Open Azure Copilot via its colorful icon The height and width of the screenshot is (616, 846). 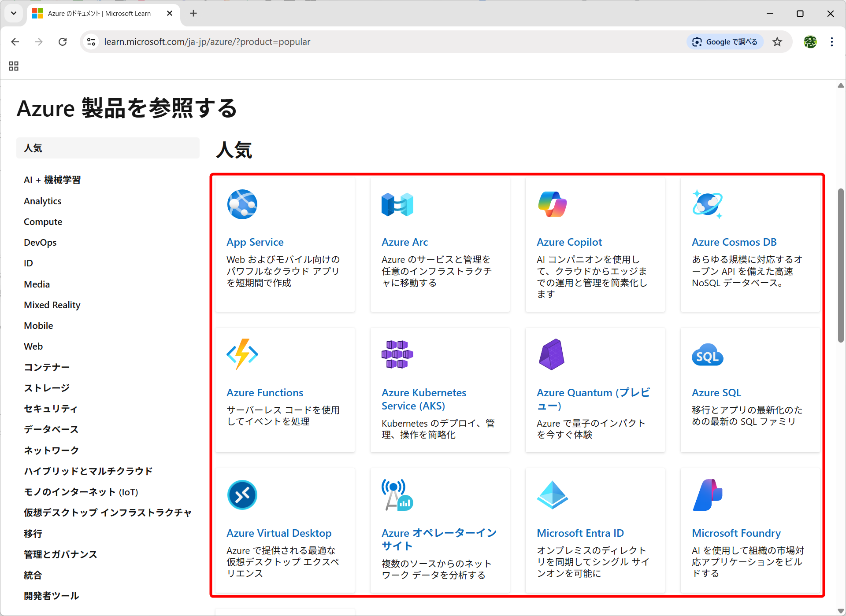tap(552, 204)
